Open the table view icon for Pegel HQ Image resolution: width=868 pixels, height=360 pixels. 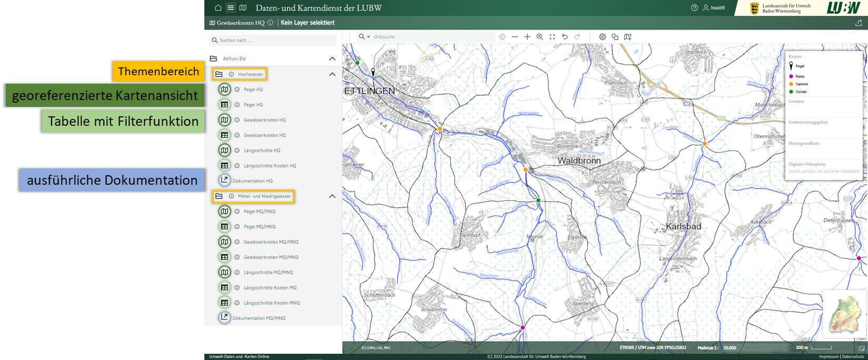(224, 105)
